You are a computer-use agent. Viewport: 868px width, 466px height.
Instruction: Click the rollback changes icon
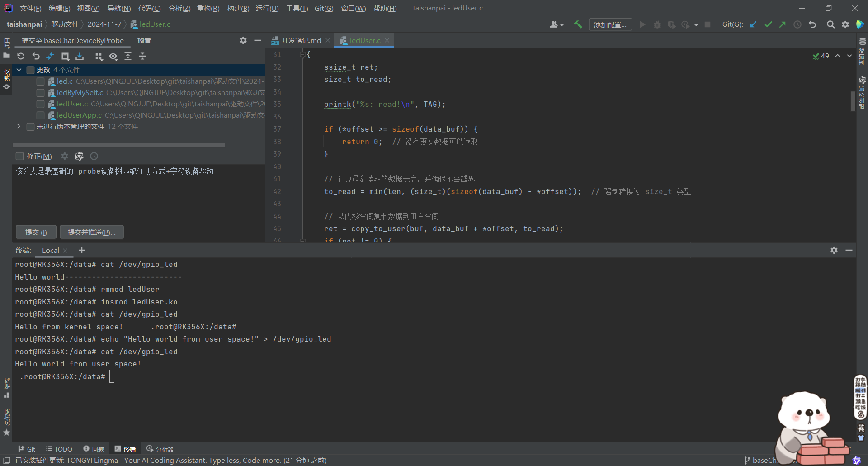[36, 56]
